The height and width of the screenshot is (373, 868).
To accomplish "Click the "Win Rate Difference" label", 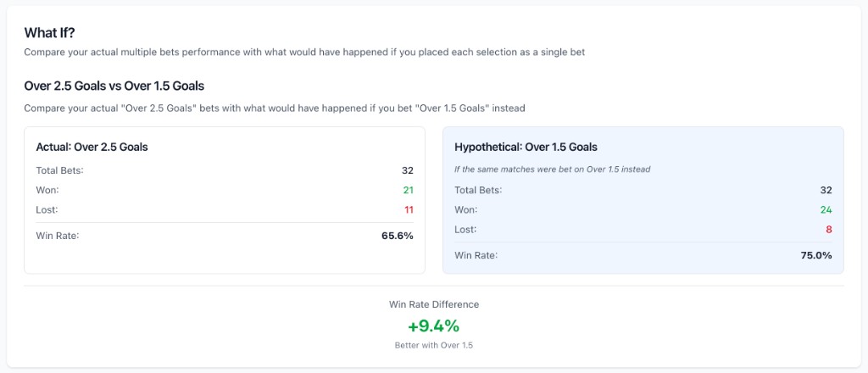I will (x=433, y=304).
